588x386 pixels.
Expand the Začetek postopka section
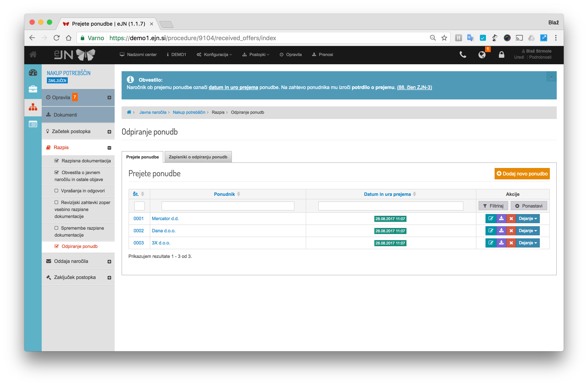point(109,132)
